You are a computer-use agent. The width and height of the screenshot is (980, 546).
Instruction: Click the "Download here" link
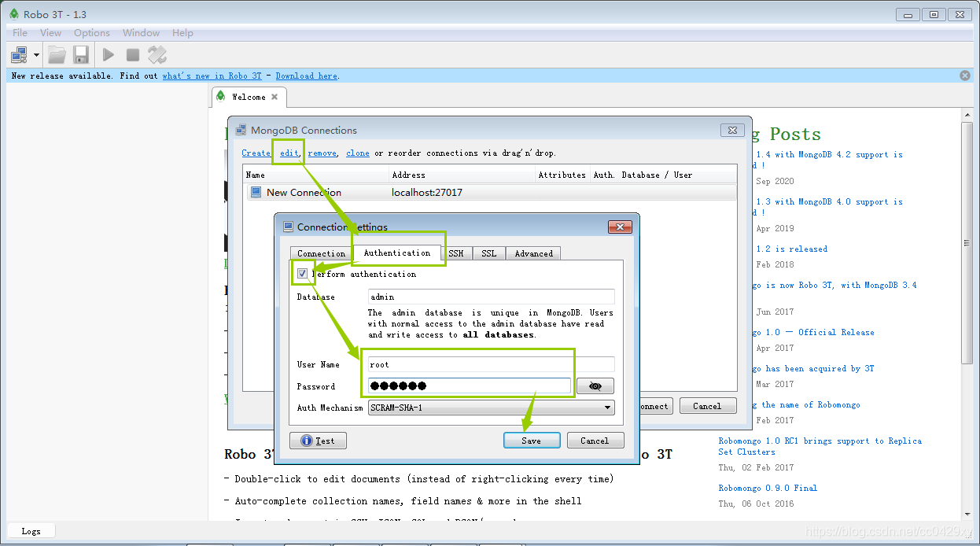click(x=306, y=76)
